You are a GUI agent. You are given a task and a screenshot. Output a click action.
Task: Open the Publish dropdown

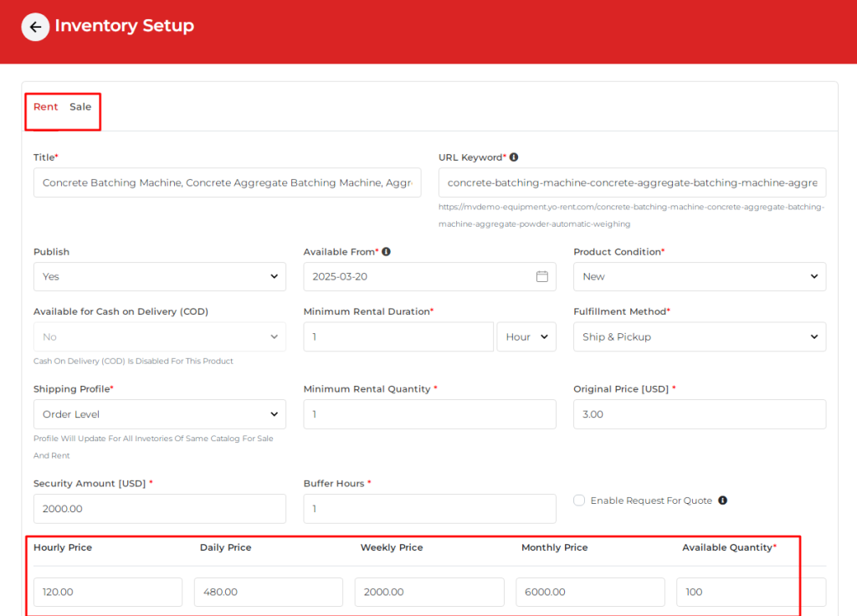(x=159, y=276)
